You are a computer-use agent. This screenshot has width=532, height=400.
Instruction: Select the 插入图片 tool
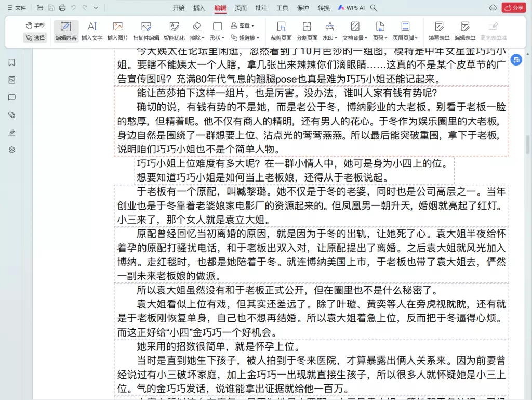coord(118,31)
